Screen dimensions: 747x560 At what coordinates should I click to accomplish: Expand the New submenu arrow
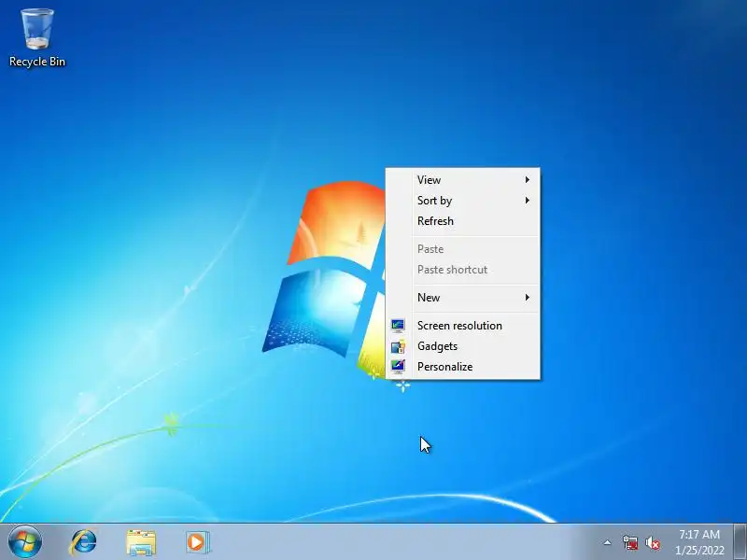click(527, 297)
